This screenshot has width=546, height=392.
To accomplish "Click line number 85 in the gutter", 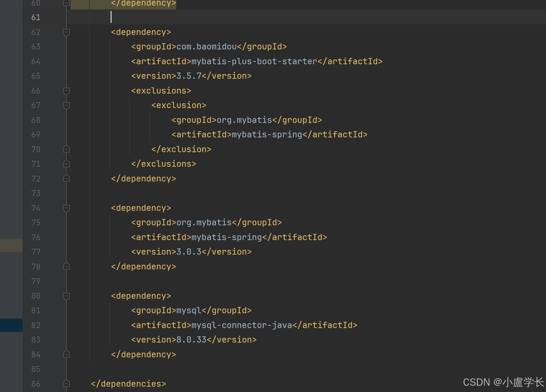I will 36,369.
